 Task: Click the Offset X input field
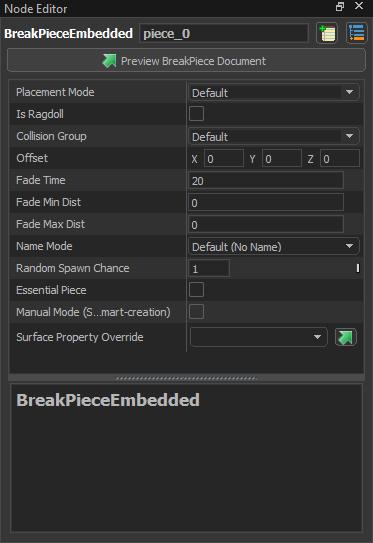(224, 159)
